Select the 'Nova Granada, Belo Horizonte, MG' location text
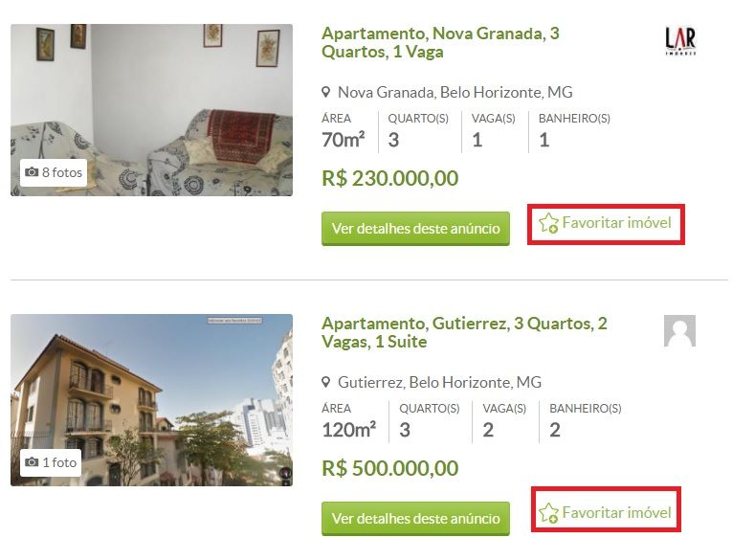Screen dimensions: 732x560 click(455, 93)
